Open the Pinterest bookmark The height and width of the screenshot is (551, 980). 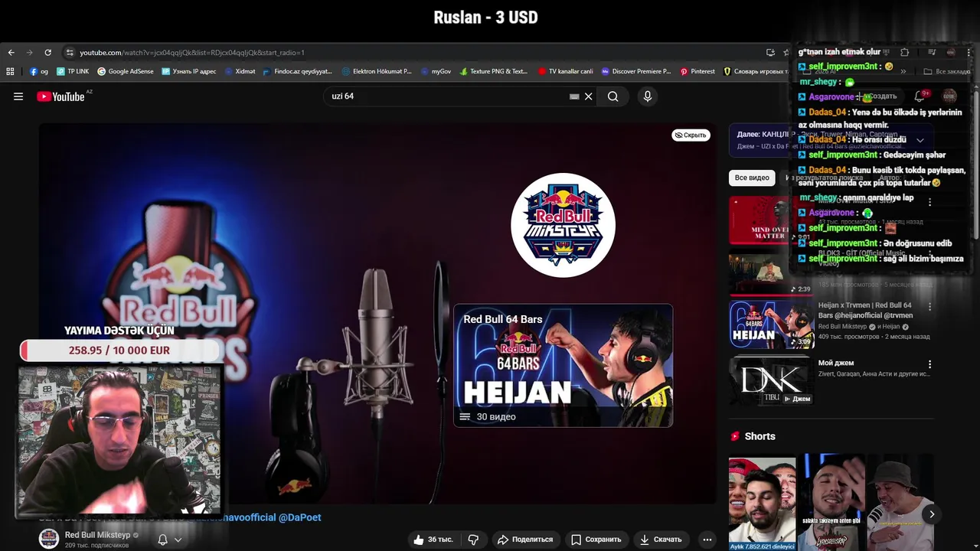[x=697, y=71]
